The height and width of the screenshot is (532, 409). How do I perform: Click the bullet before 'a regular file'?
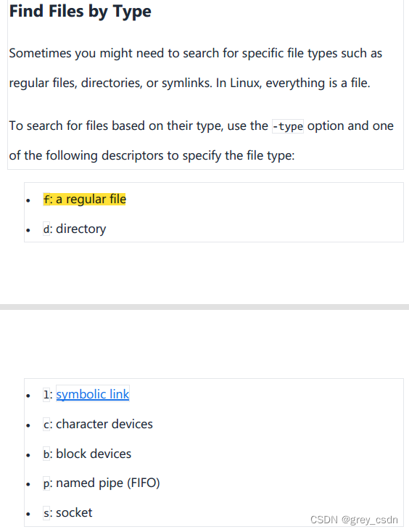[x=28, y=201]
